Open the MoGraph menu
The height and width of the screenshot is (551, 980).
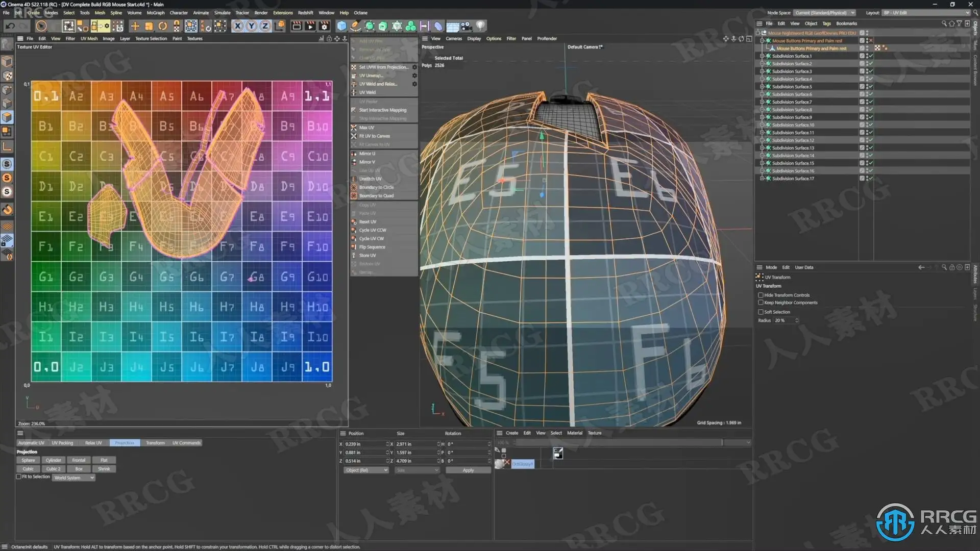[156, 13]
